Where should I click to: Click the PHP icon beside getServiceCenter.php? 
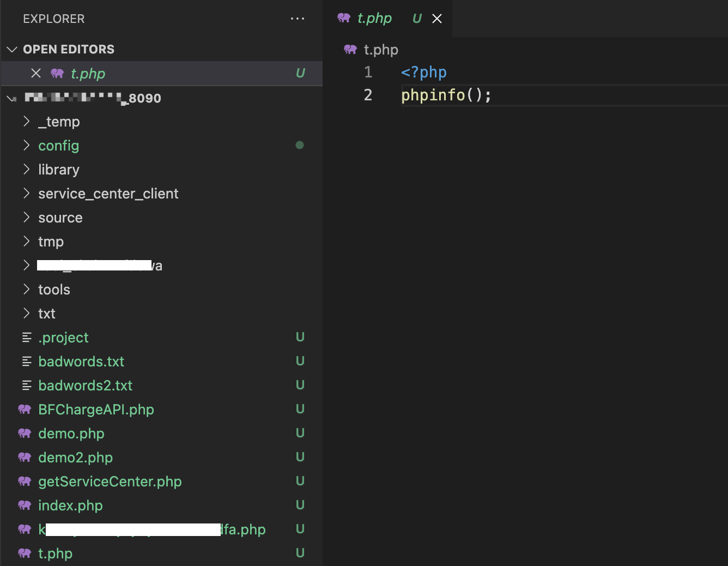coord(25,481)
